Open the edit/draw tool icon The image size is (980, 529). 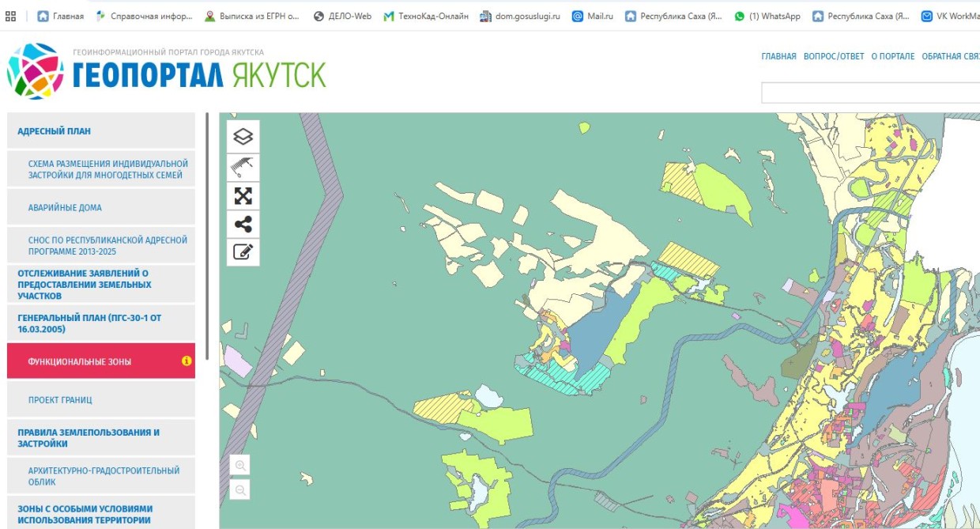[243, 252]
